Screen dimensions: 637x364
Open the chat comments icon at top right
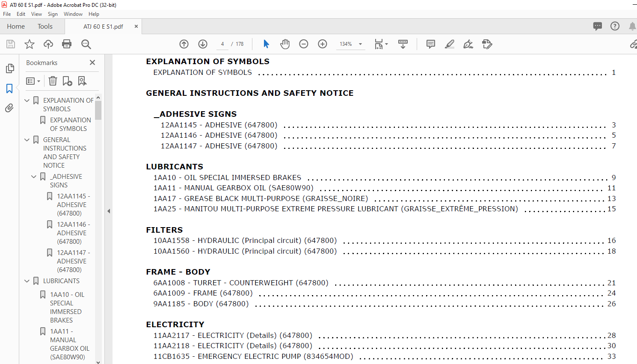598,27
